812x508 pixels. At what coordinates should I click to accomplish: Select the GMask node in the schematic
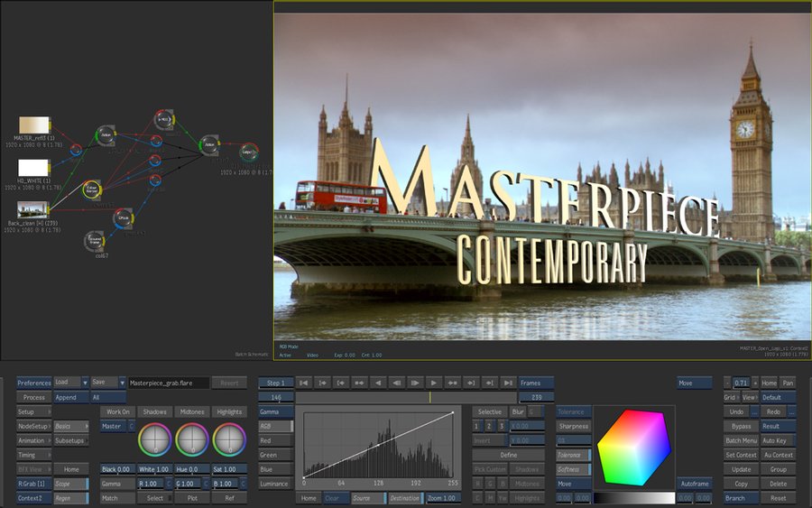click(x=123, y=218)
